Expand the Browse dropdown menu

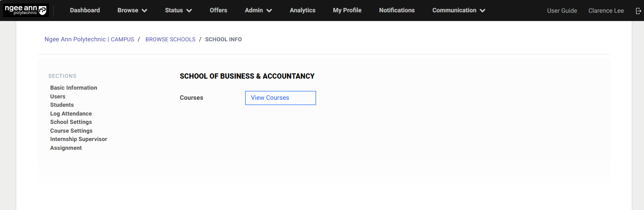coord(132,10)
